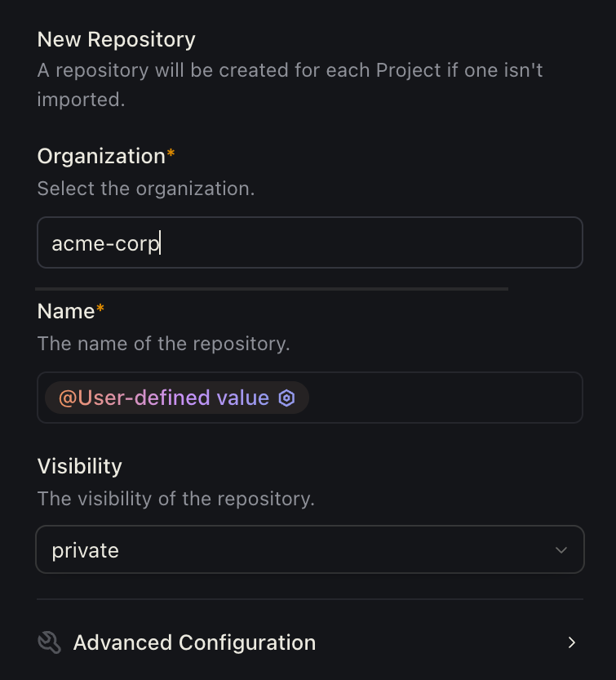Click the Name field label

[66, 311]
